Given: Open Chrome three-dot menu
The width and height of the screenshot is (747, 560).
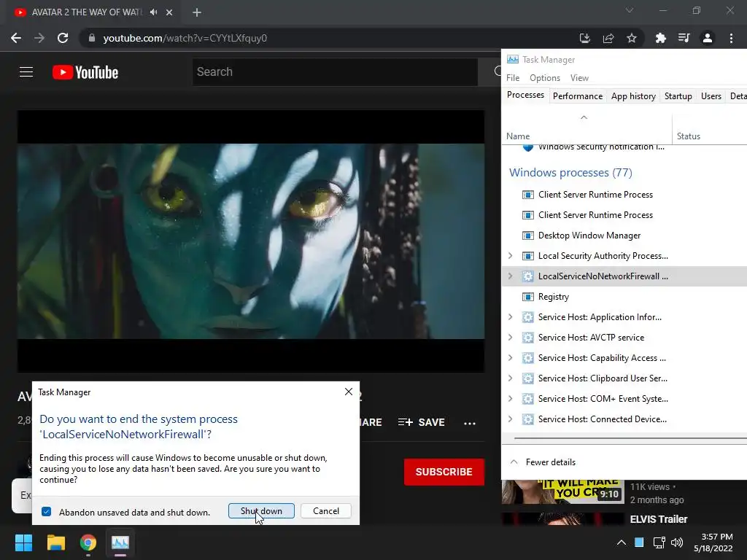Looking at the screenshot, I should click(x=731, y=38).
